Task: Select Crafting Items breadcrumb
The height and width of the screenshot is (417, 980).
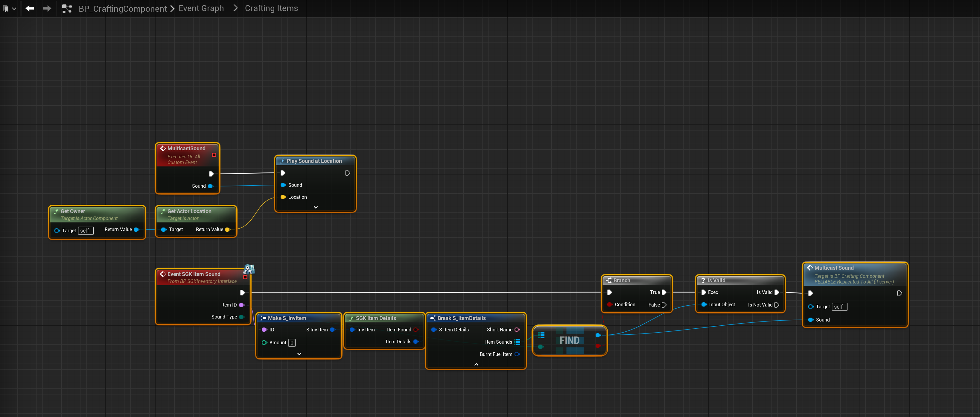Action: (x=271, y=8)
